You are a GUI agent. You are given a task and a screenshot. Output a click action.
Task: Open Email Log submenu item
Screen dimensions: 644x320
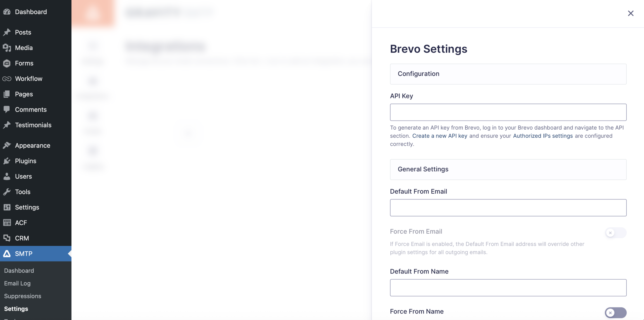[x=17, y=283]
